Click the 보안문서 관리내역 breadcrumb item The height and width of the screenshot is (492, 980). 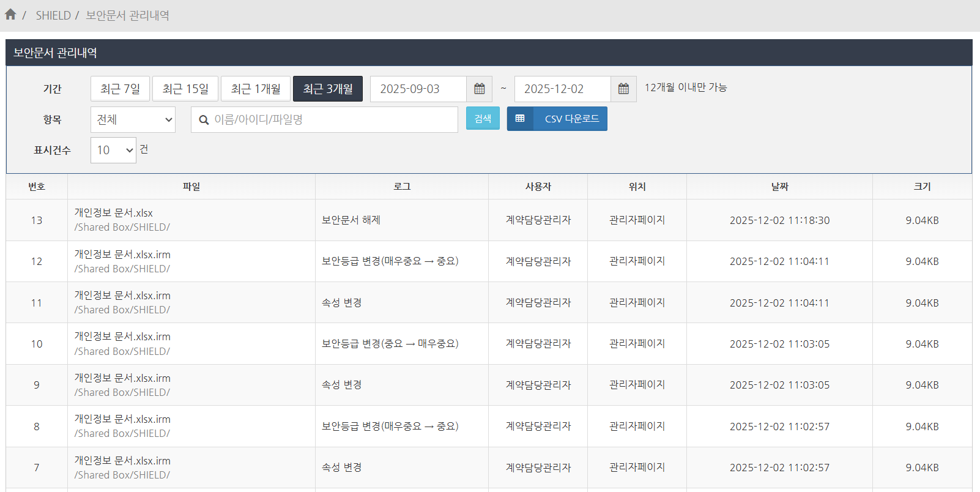pyautogui.click(x=127, y=15)
